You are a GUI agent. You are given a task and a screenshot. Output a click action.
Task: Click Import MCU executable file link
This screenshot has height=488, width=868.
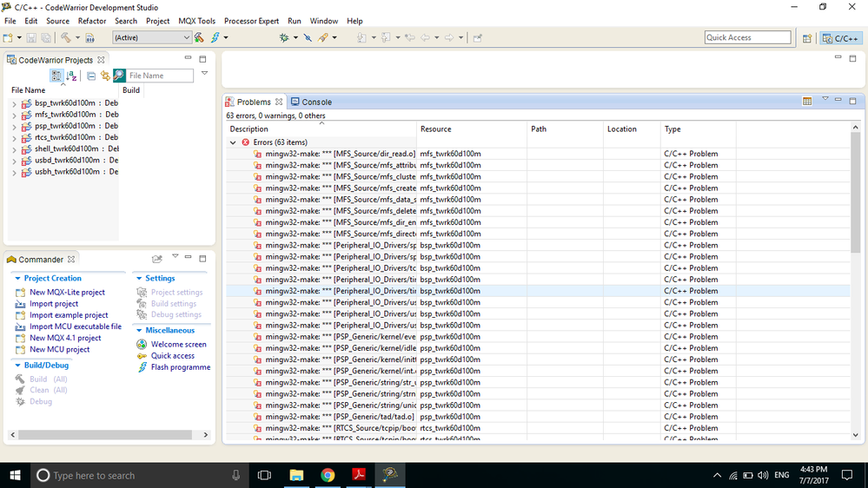coord(76,327)
